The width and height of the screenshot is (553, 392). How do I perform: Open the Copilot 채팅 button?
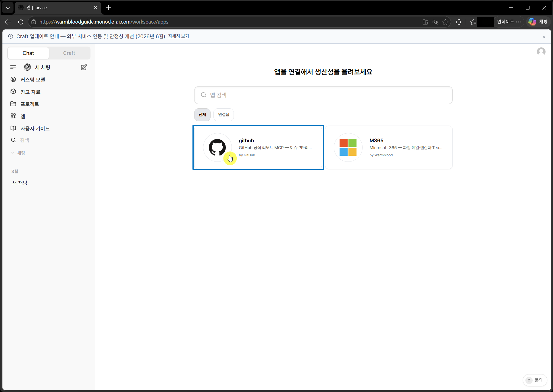538,22
